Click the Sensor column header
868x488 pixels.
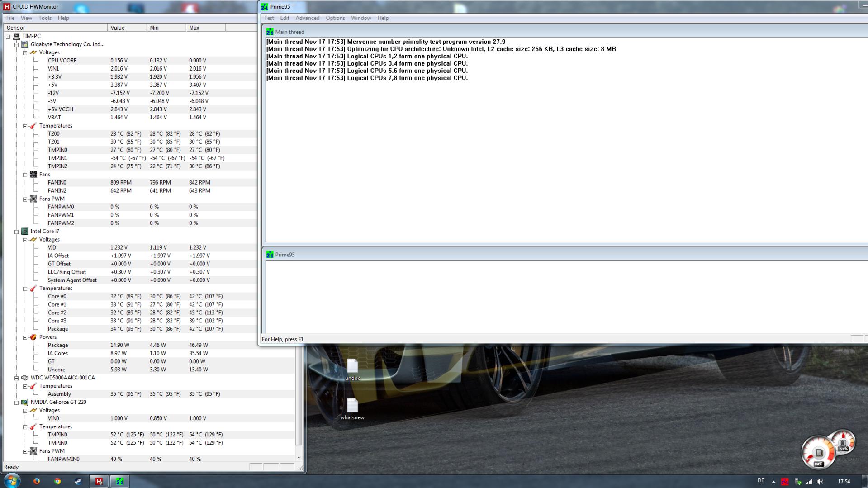[x=55, y=28]
